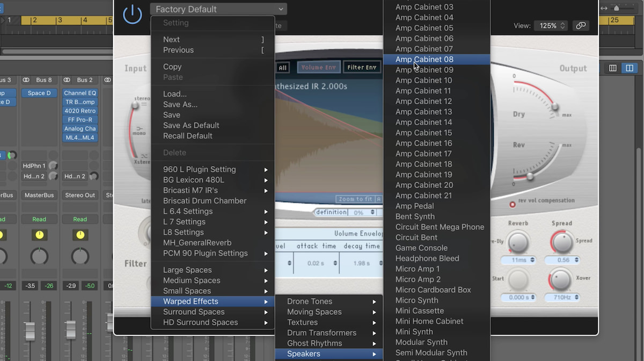
Task: Toggle rev vol compensation
Action: [x=513, y=205]
